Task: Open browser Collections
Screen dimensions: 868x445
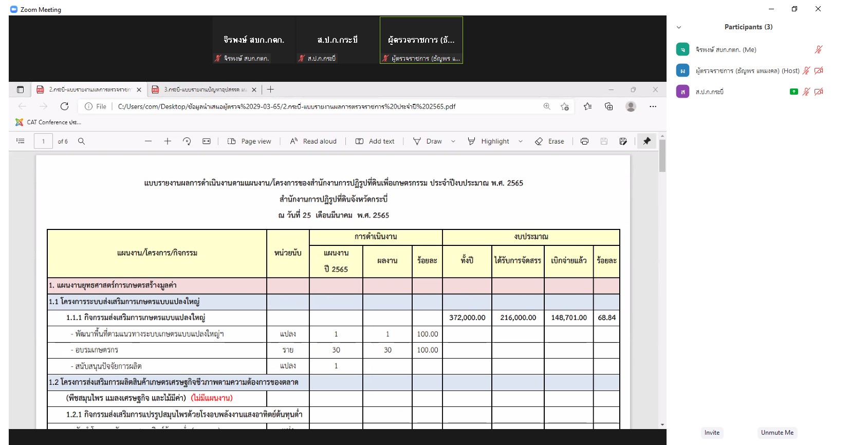Action: point(609,106)
